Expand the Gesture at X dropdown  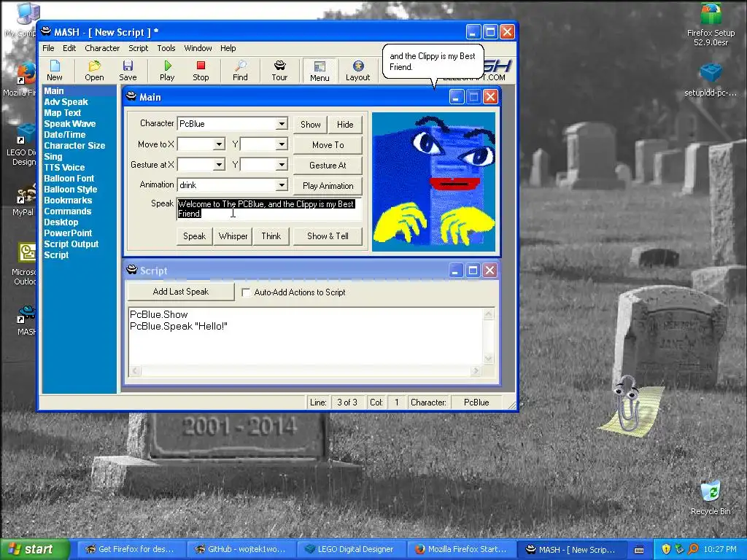pyautogui.click(x=219, y=165)
